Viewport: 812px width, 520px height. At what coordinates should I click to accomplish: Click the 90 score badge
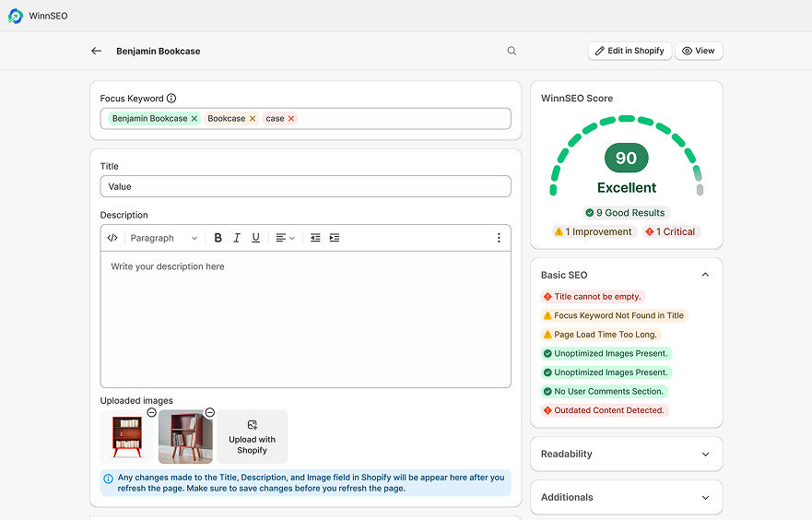(626, 158)
